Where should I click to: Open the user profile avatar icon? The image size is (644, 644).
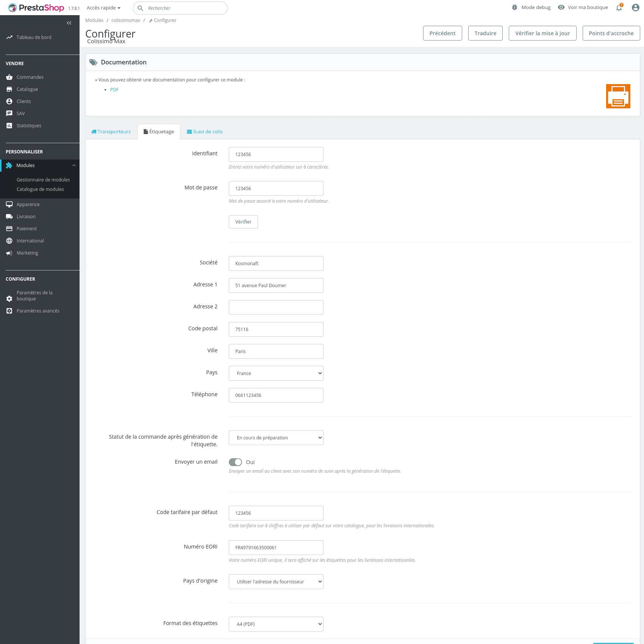(x=635, y=8)
